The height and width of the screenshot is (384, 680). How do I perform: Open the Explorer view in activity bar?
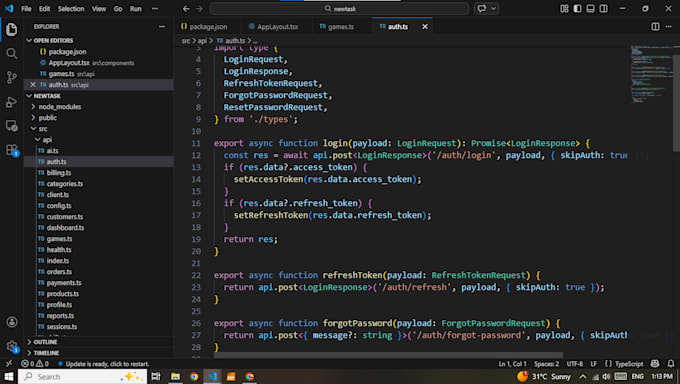[x=12, y=29]
